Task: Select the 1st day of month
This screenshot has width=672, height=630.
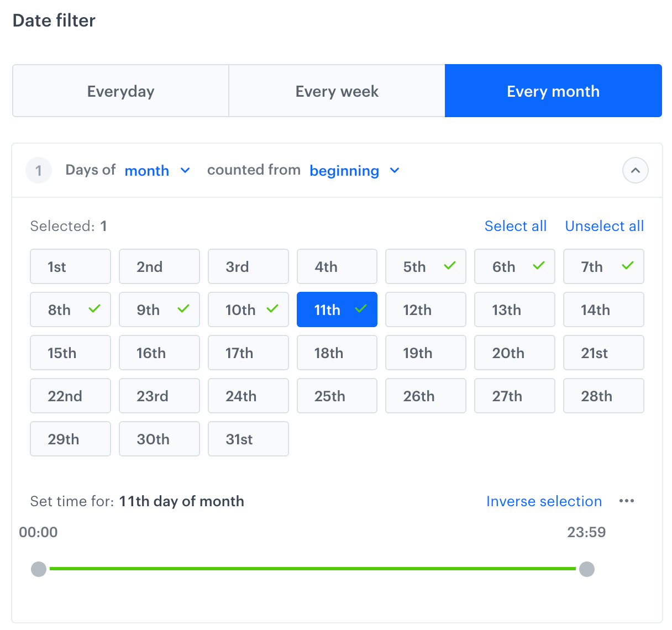Action: click(x=70, y=266)
